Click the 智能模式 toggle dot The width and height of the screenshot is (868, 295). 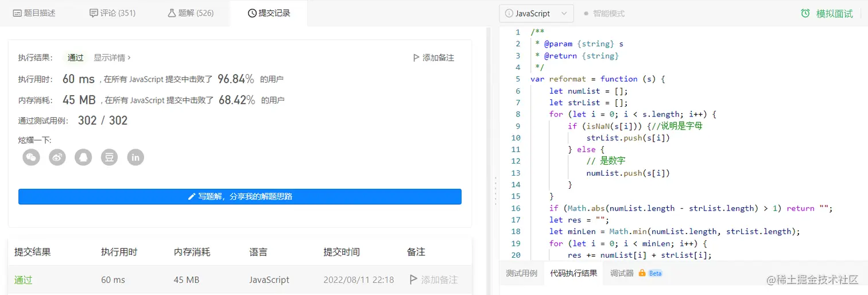point(586,13)
